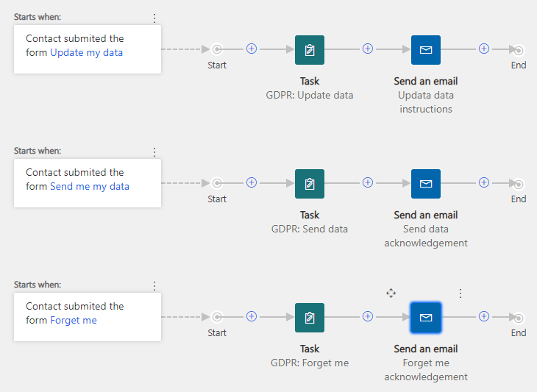Screen dimensions: 537x392
Task: Open the Send me my data form link
Action: [x=90, y=186]
